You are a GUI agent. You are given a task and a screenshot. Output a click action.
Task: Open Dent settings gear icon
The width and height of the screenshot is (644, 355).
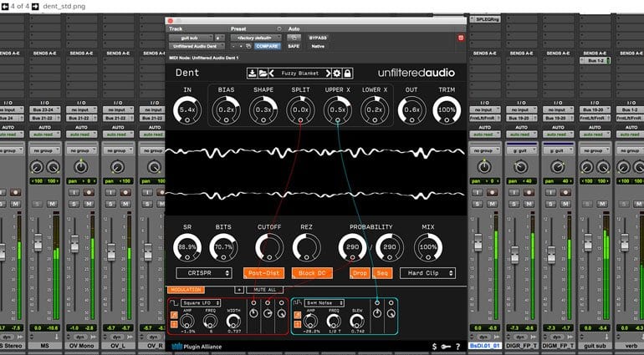(337, 74)
